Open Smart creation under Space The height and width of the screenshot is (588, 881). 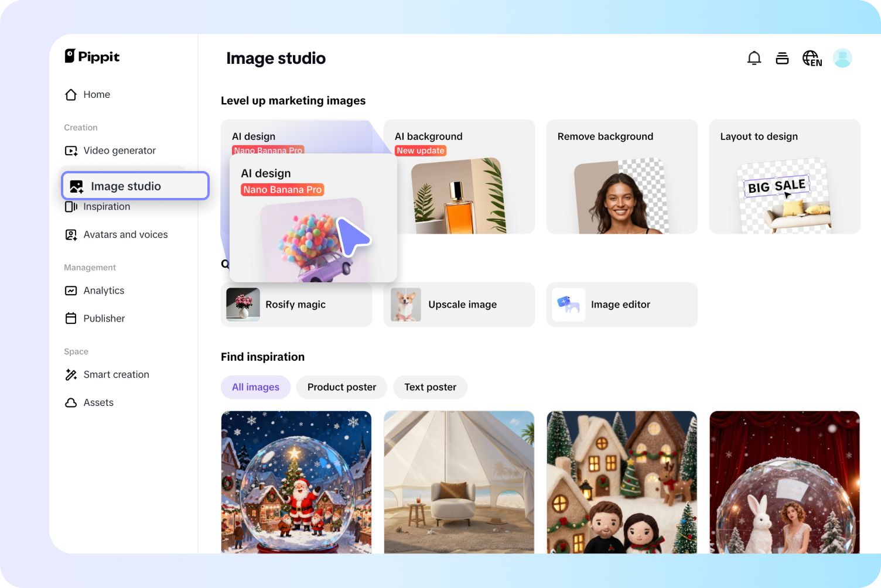click(116, 374)
